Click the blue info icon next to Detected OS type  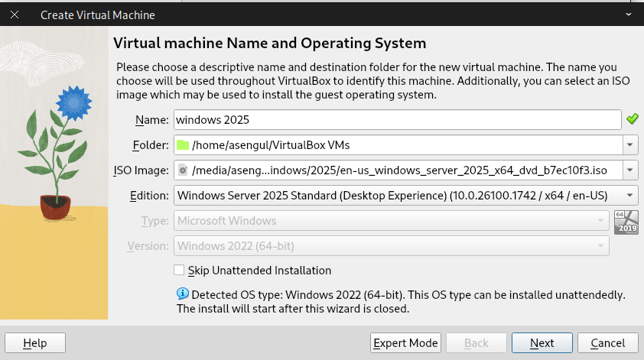pyautogui.click(x=182, y=294)
